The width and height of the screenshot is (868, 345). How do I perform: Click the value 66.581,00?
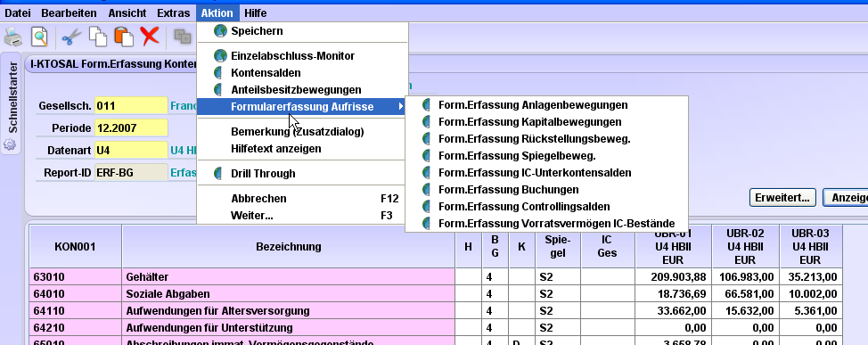pyautogui.click(x=745, y=294)
